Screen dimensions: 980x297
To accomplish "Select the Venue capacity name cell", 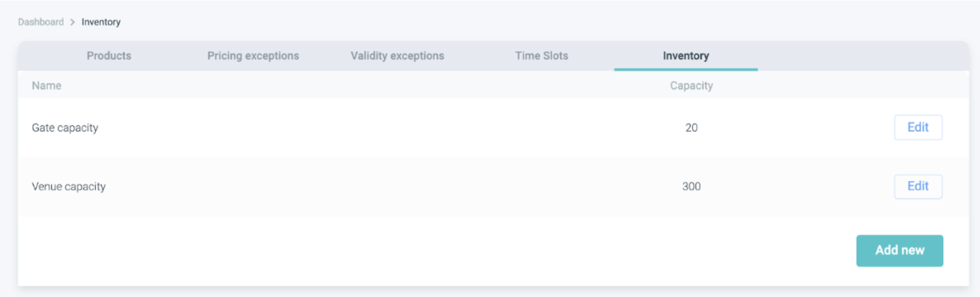I will (x=69, y=187).
